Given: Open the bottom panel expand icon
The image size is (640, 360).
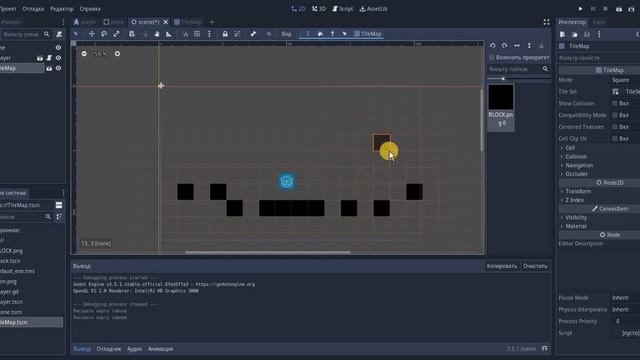Looking at the screenshot, I should click(544, 349).
